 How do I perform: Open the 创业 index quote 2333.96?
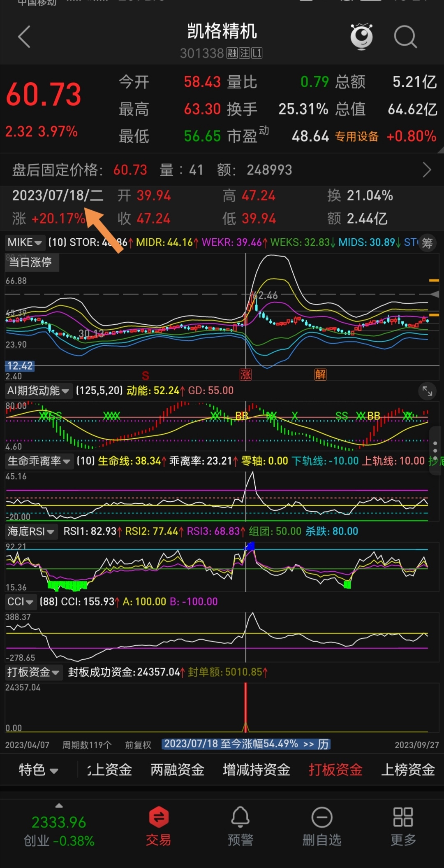[59, 831]
